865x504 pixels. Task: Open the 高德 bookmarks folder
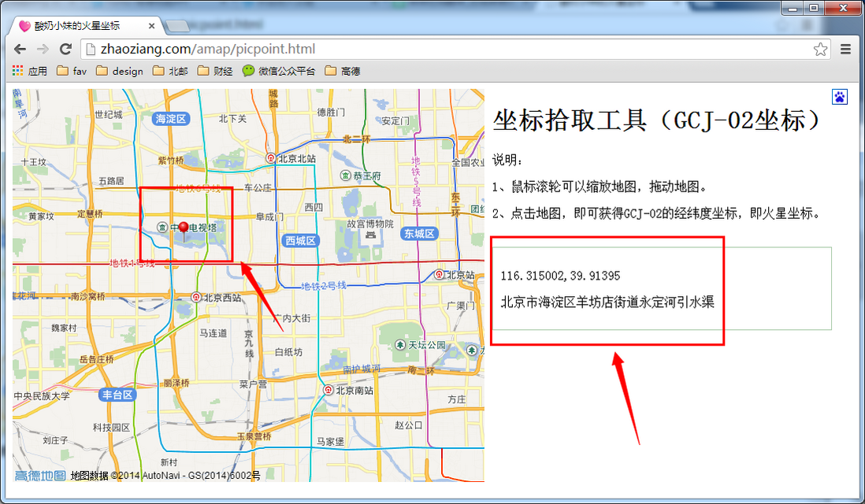click(339, 71)
